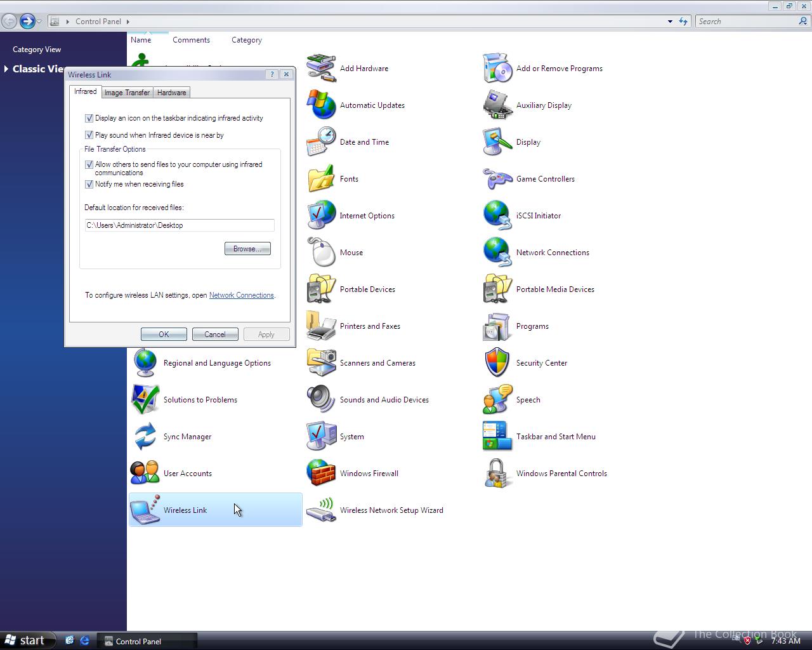The image size is (812, 650).
Task: Open Scanners and Cameras icon
Action: pyautogui.click(x=321, y=363)
